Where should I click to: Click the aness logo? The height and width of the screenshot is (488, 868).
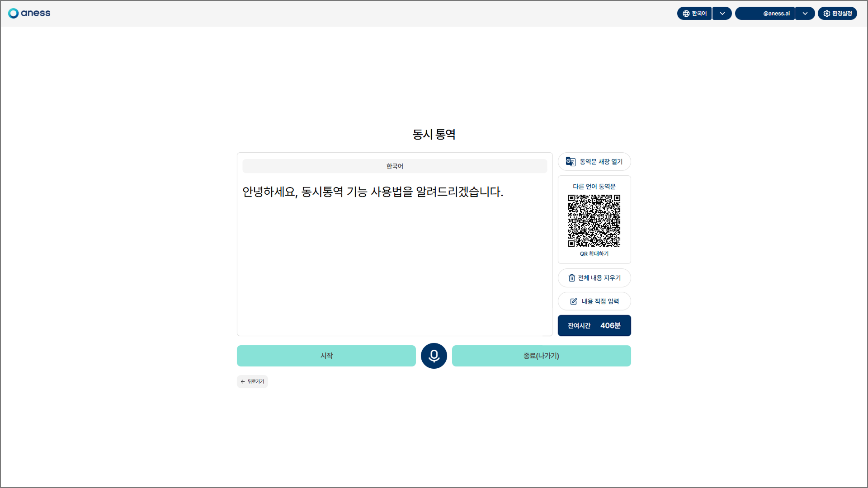(x=29, y=13)
